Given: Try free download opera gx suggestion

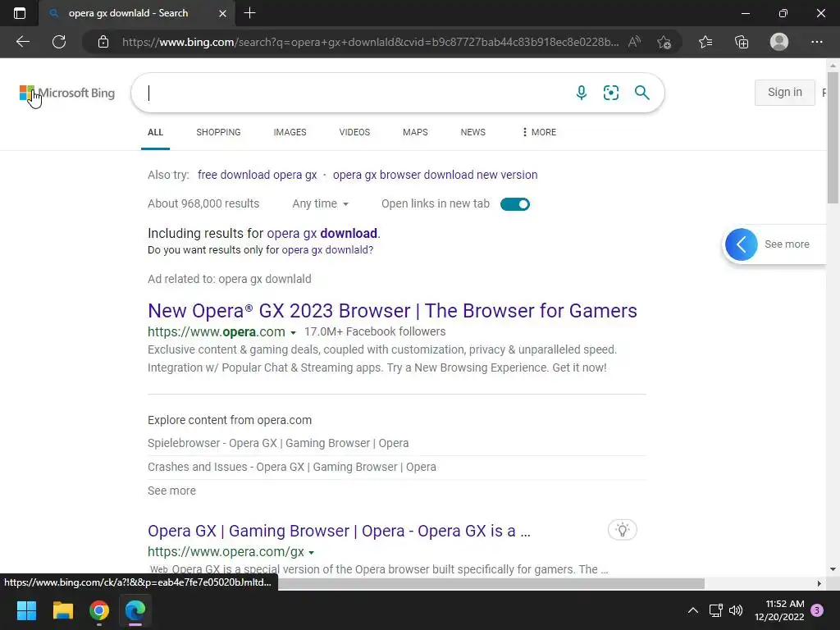Looking at the screenshot, I should (257, 175).
